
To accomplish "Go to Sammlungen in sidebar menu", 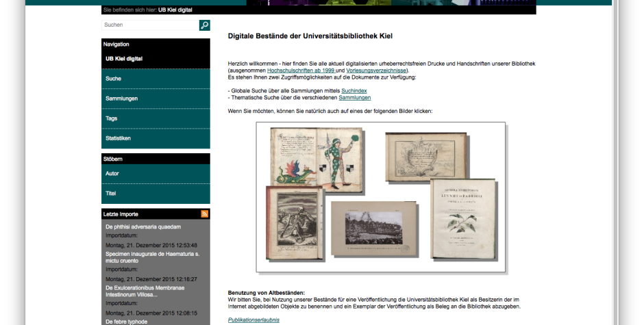I will pos(156,99).
